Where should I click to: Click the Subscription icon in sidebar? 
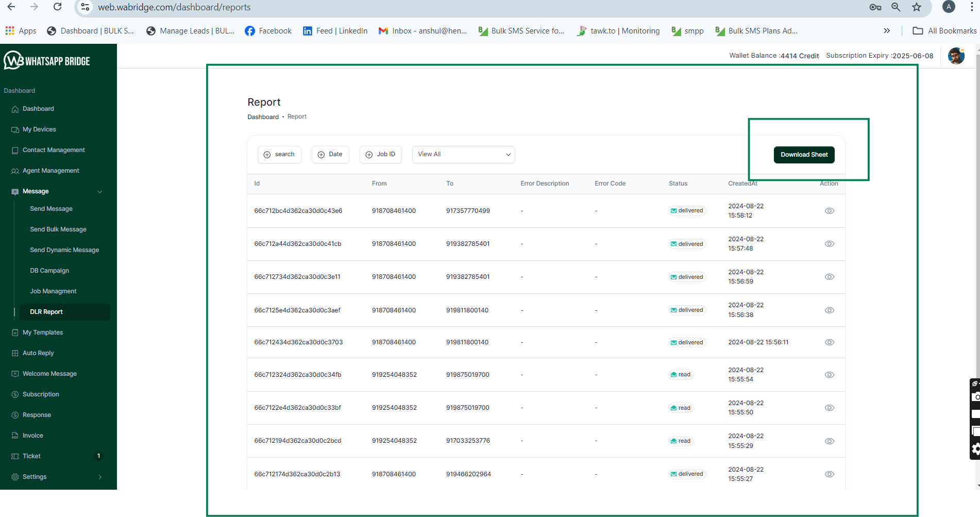pyautogui.click(x=15, y=394)
